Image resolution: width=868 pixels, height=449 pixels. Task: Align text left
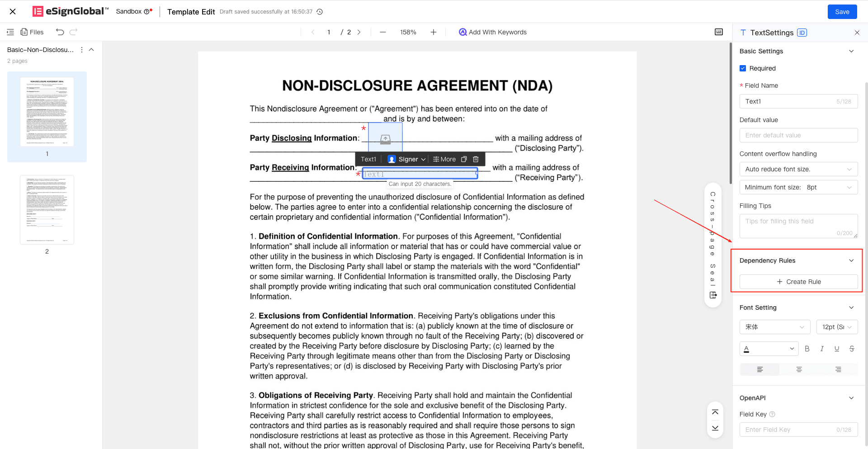click(759, 369)
